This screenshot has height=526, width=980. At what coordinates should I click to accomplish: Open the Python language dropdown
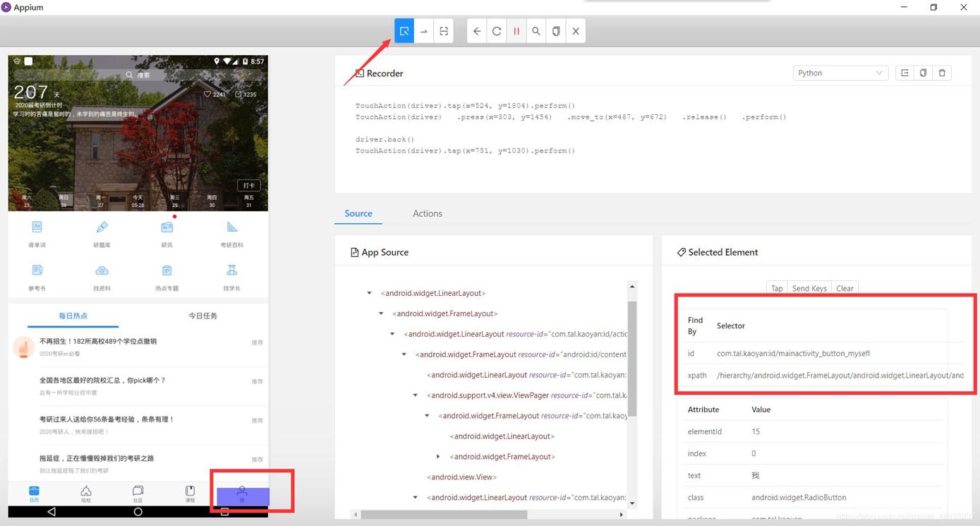pyautogui.click(x=840, y=73)
